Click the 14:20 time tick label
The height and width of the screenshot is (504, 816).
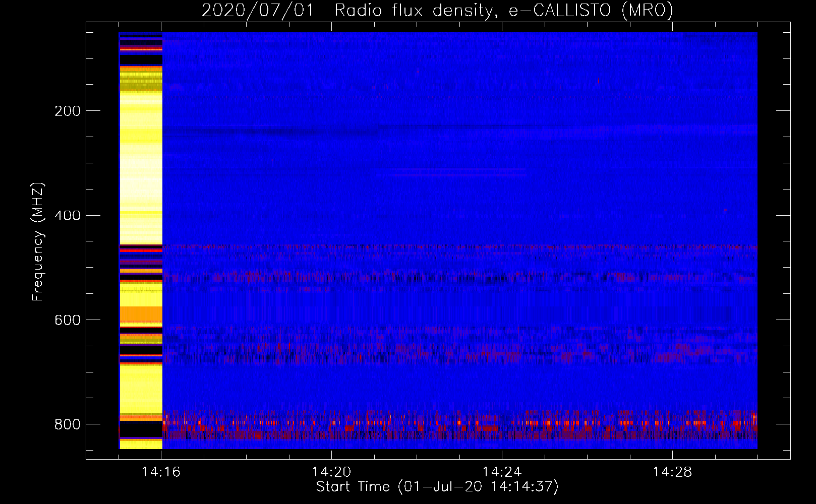tap(331, 472)
